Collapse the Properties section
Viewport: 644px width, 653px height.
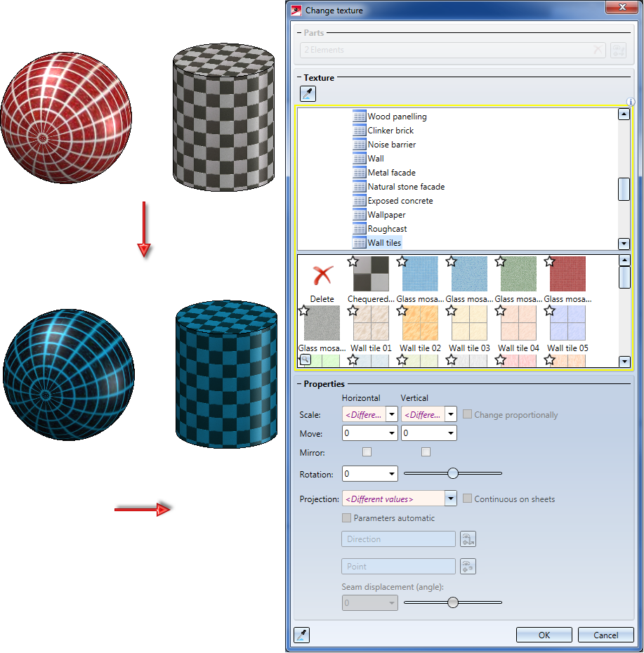coord(299,383)
